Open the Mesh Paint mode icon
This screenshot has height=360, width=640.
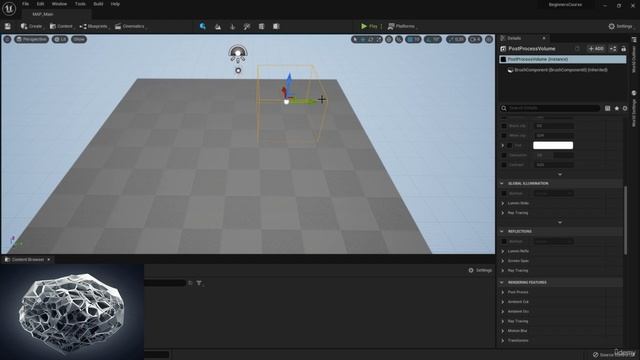[247, 27]
